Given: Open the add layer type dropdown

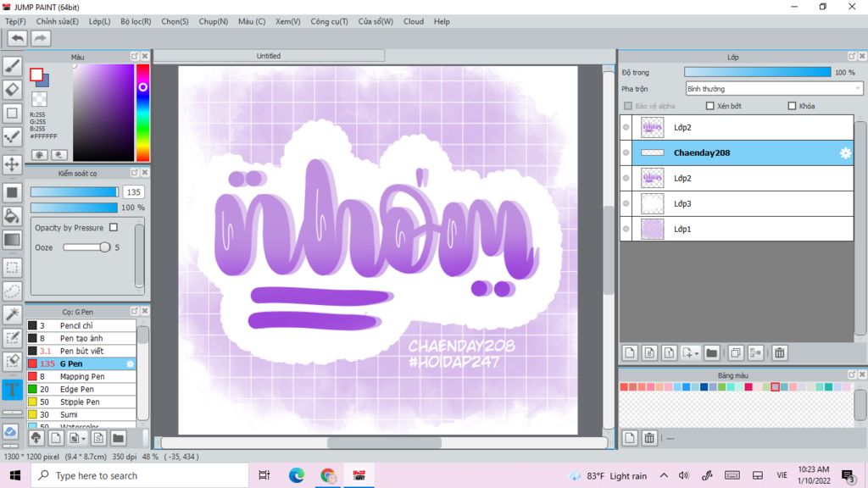Looking at the screenshot, I should pyautogui.click(x=697, y=353).
